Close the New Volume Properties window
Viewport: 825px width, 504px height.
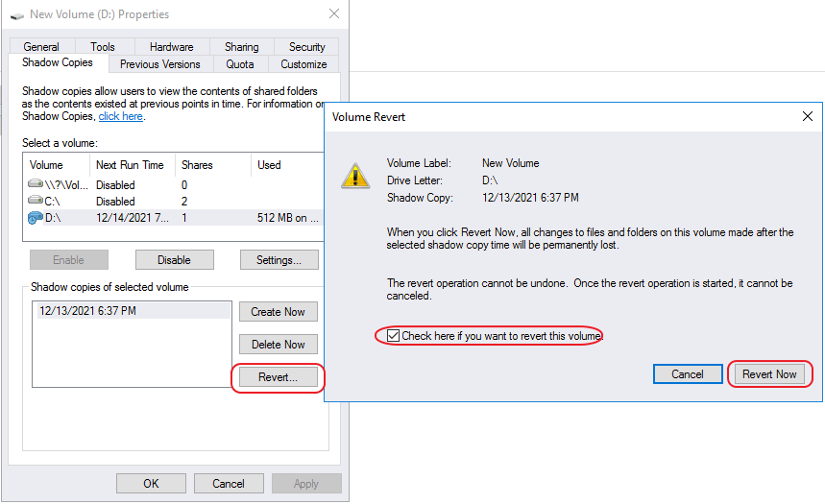pyautogui.click(x=334, y=14)
